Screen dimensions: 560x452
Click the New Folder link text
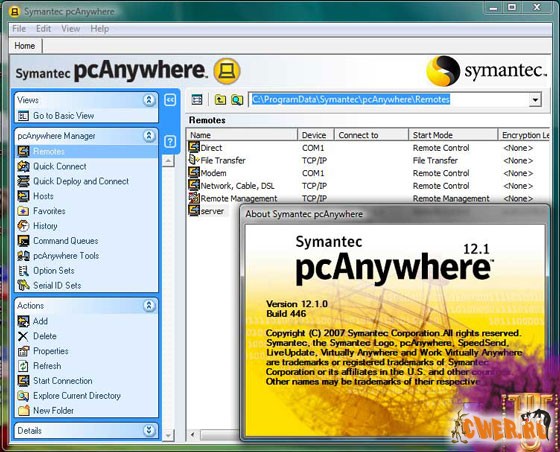point(53,411)
